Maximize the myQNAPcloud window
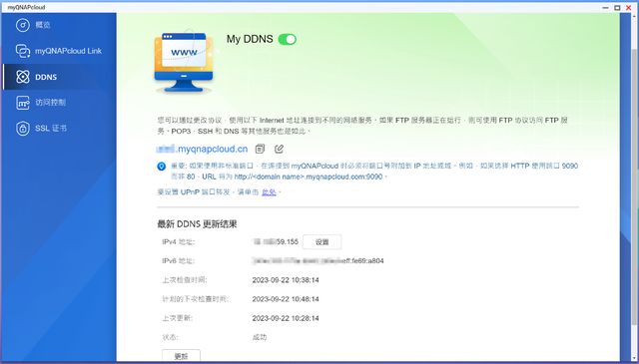Viewport: 639px width, 364px height. 617,7
